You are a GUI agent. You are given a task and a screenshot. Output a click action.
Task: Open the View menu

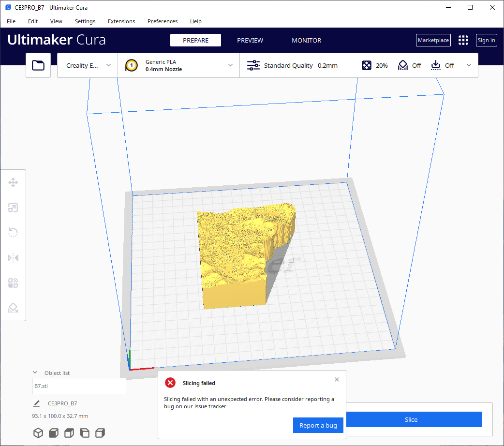click(x=56, y=21)
